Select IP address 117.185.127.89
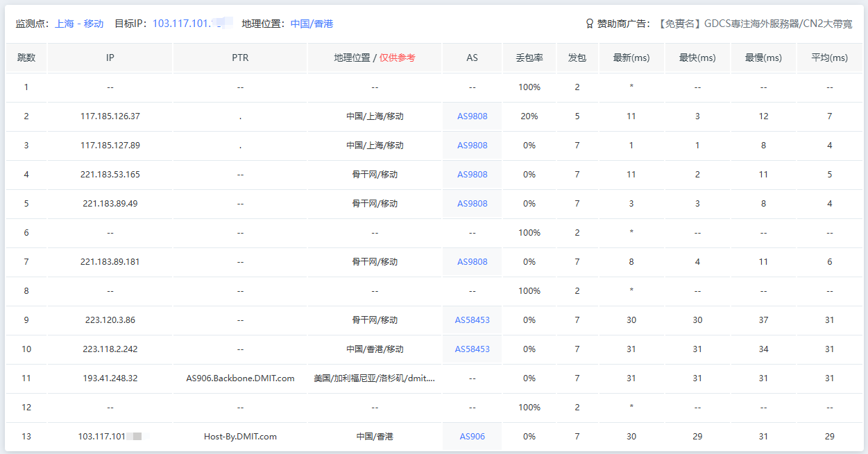Viewport: 868px width, 454px height. point(110,146)
